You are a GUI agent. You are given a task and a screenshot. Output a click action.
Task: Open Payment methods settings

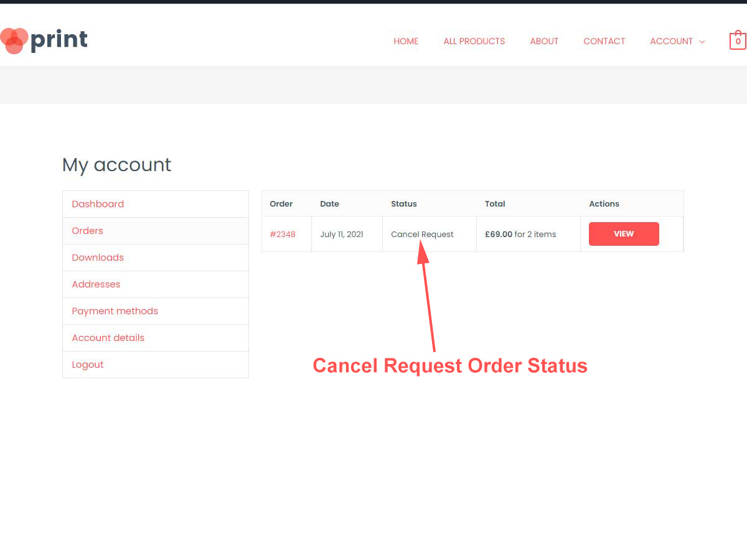tap(115, 311)
